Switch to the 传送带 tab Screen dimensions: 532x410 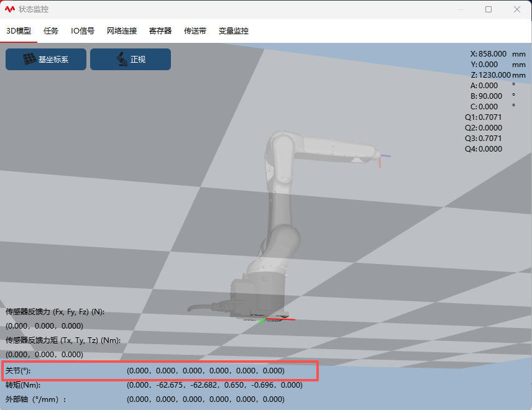point(195,30)
